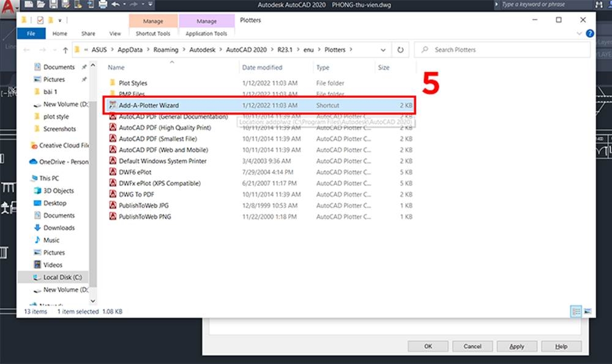The width and height of the screenshot is (612, 364).
Task: Click the back navigation arrow
Action: pyautogui.click(x=26, y=50)
